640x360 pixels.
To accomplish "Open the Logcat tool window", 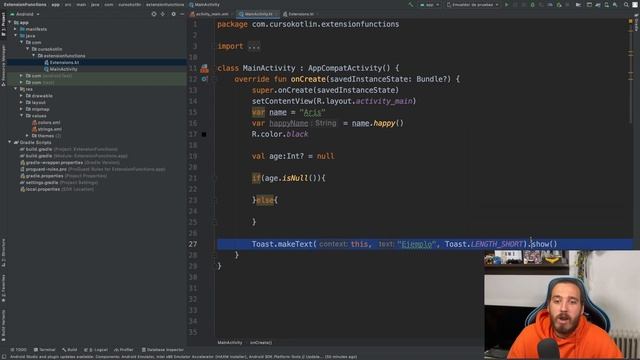I will 96,350.
